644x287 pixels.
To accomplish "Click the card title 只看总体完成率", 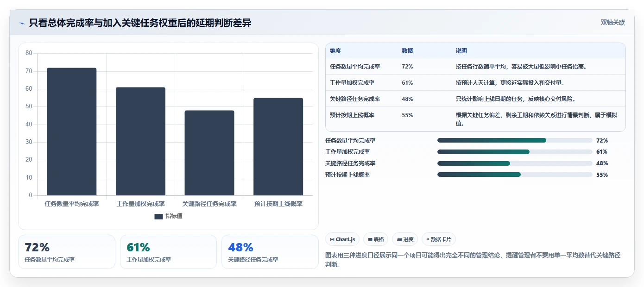I will (x=140, y=23).
